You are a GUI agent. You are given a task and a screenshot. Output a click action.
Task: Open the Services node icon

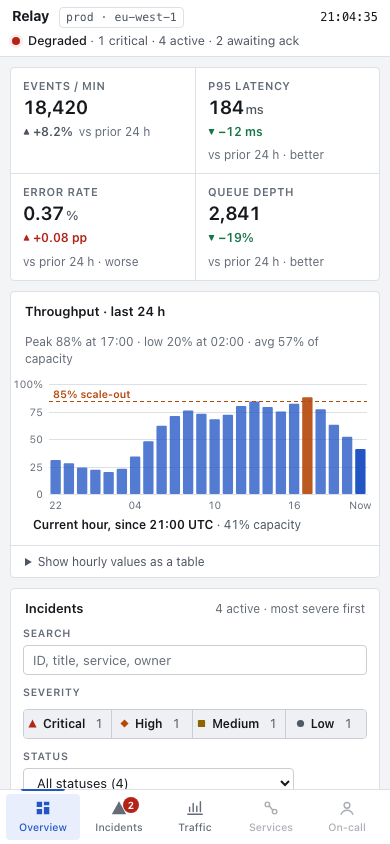pos(271,807)
